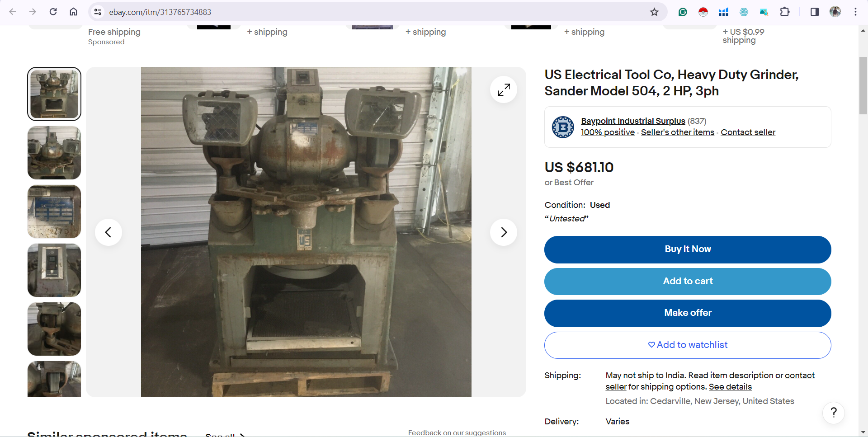
Task: Make an offer on the item
Action: pos(688,313)
